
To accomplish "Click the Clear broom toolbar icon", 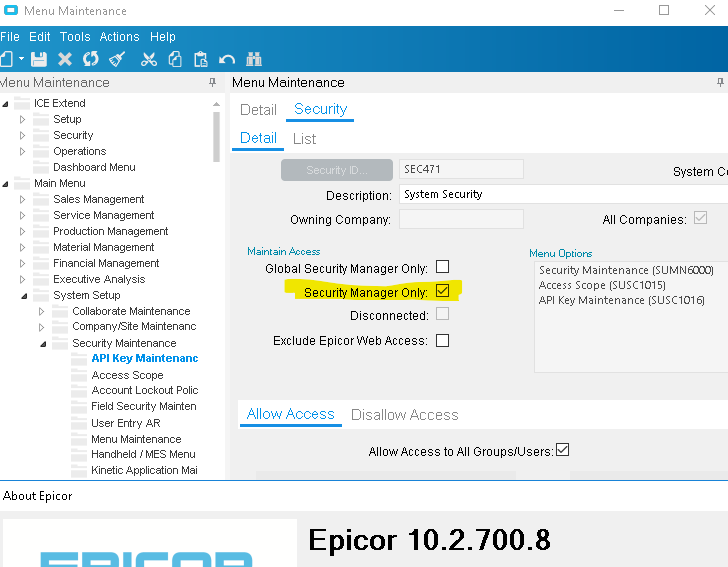I will 117,59.
